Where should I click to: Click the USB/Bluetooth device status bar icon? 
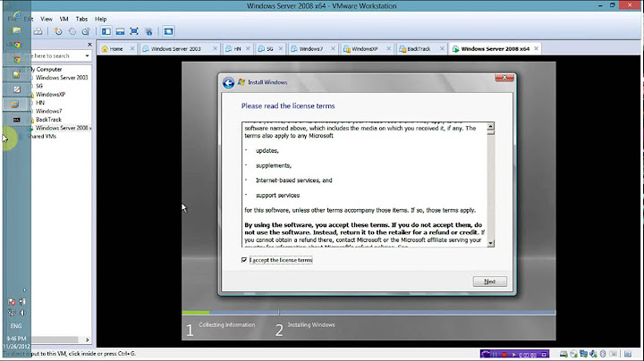[603, 354]
